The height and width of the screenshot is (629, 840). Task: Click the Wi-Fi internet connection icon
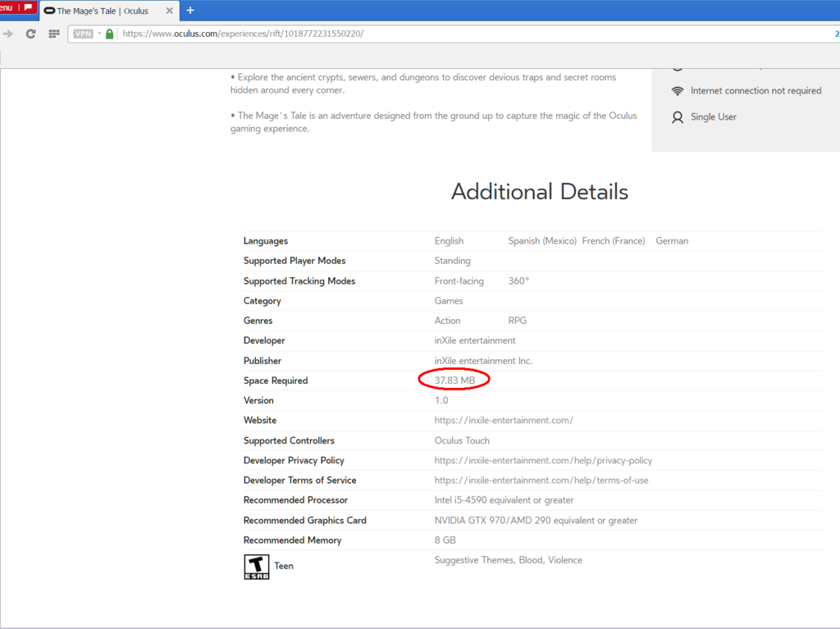(x=678, y=91)
